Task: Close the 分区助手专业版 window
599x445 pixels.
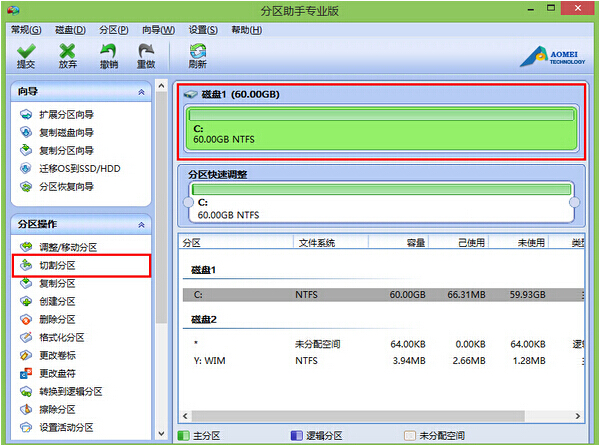Action: pyautogui.click(x=578, y=8)
